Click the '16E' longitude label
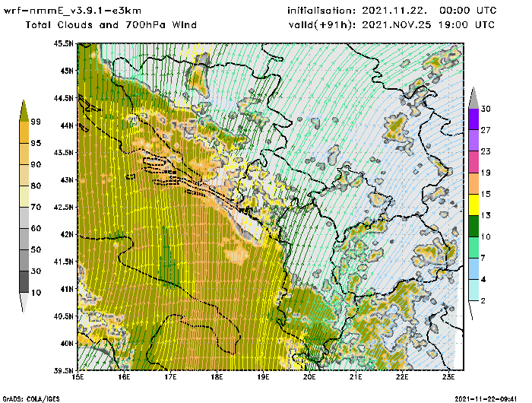Screen dimensions: 532x403 pos(124,377)
